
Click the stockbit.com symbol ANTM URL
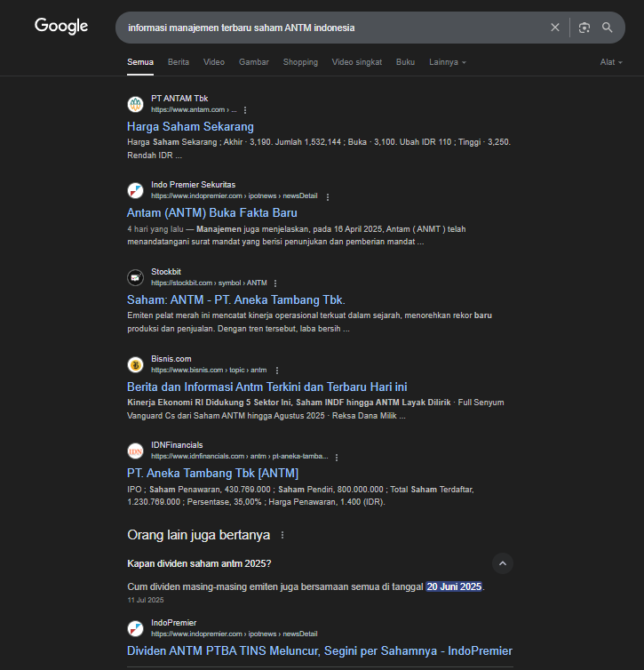[209, 283]
